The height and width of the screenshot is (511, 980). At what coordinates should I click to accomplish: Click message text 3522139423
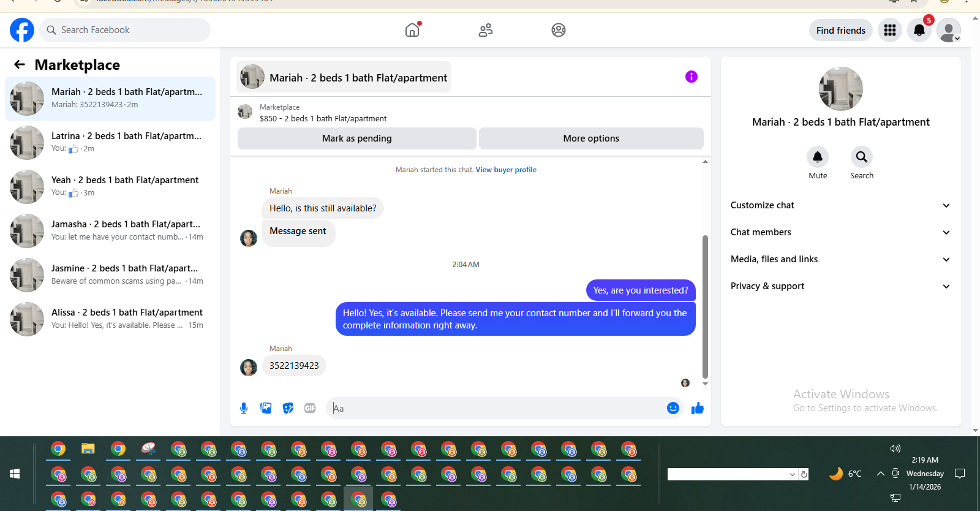294,366
